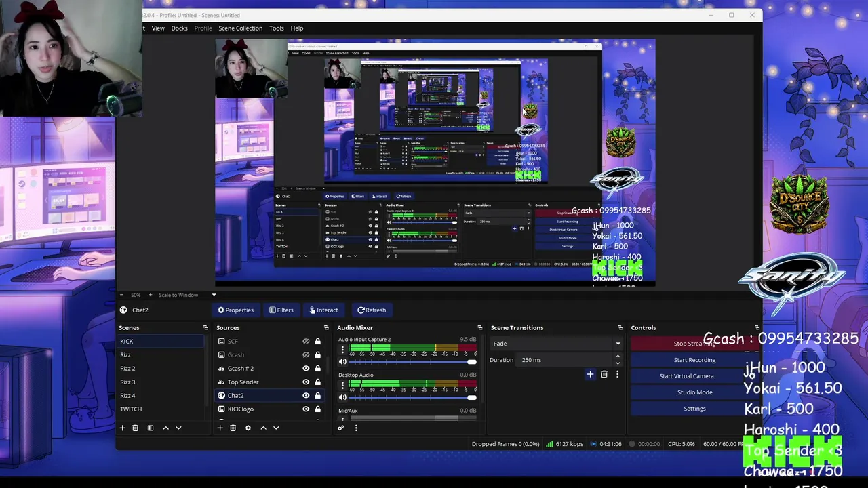Viewport: 868px width, 488px height.
Task: Open the Help menu
Action: click(x=297, y=28)
